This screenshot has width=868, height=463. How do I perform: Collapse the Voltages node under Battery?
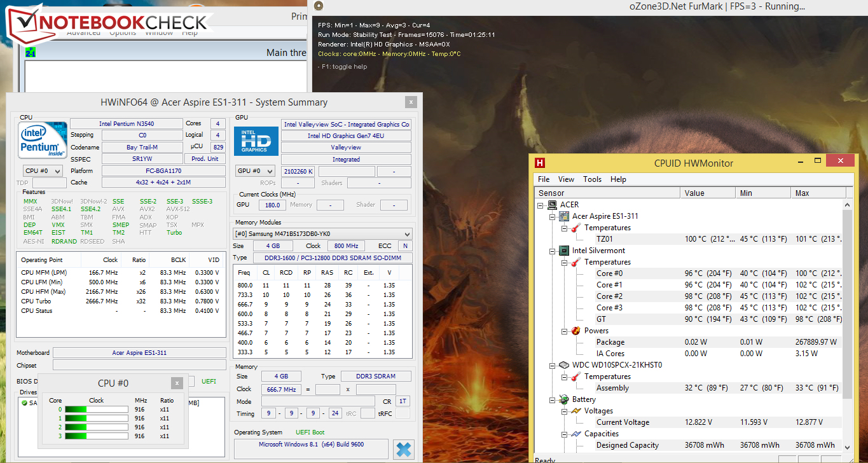click(565, 411)
